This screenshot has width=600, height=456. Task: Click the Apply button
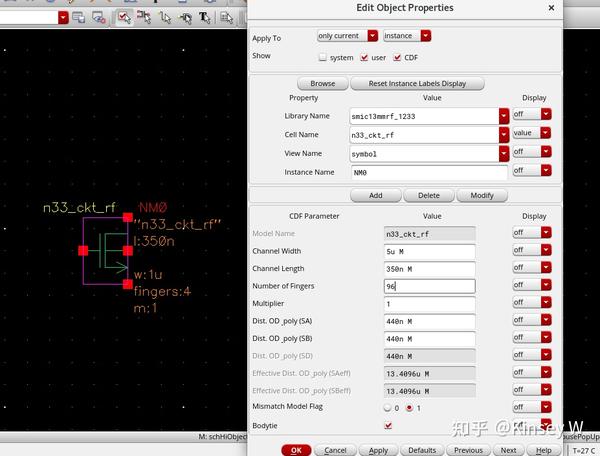click(378, 450)
